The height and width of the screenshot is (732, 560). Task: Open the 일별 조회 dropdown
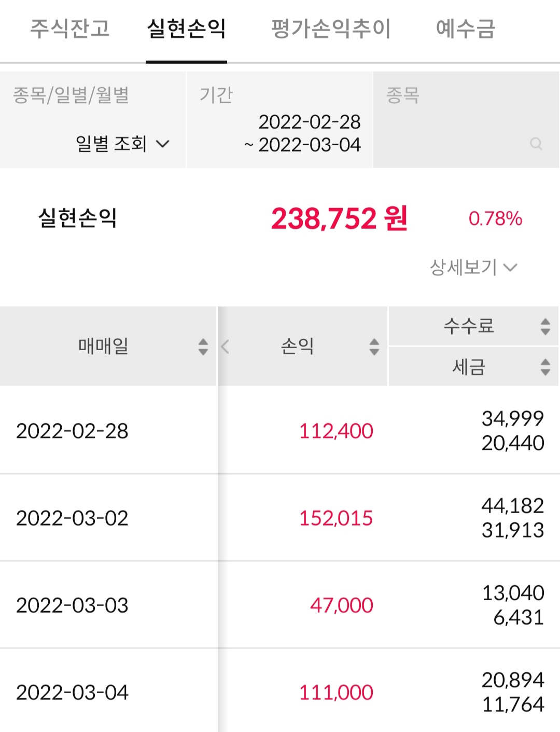[x=122, y=144]
